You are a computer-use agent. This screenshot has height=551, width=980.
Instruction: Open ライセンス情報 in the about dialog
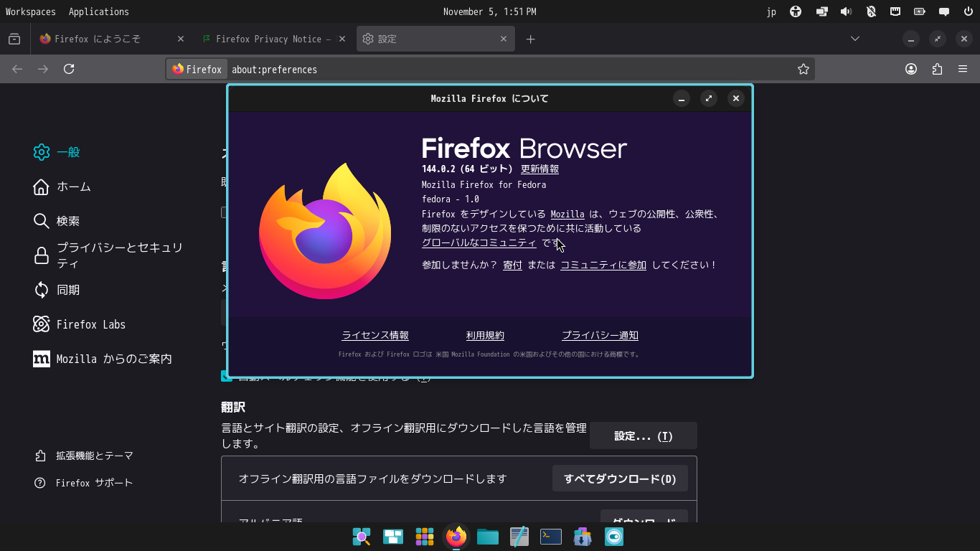(x=375, y=335)
